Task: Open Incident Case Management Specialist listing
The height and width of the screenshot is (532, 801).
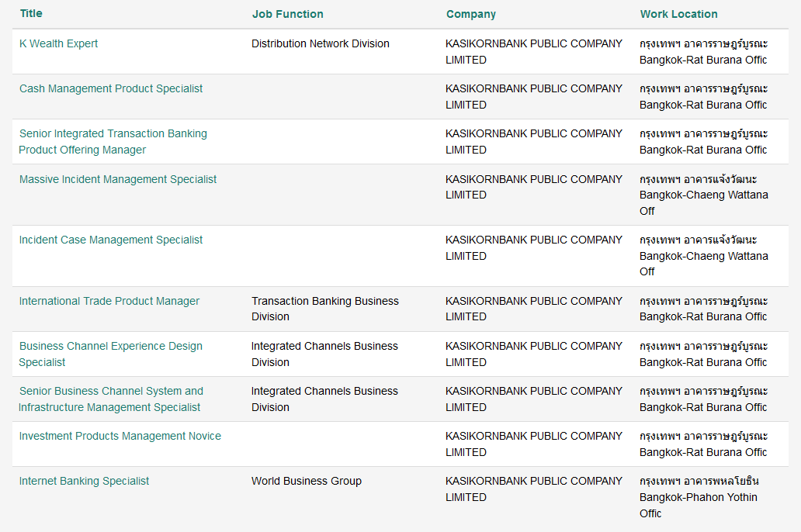Action: [111, 240]
